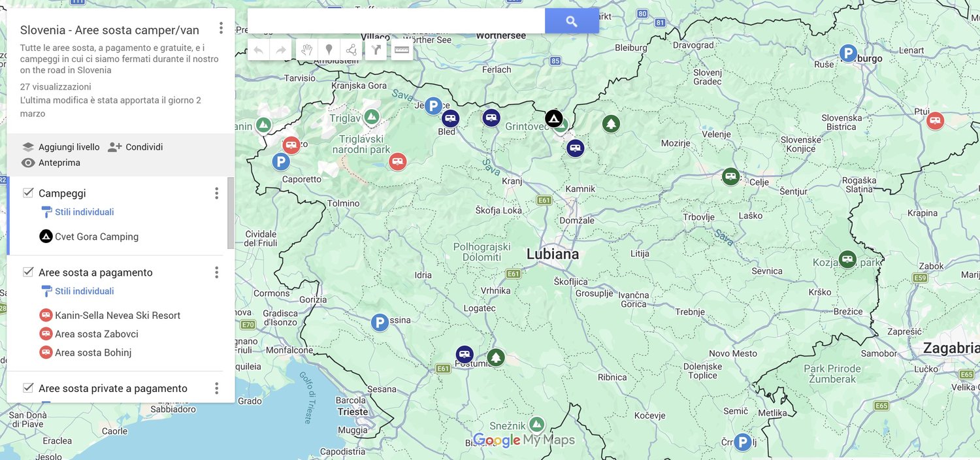Click the Lubiana city label
The height and width of the screenshot is (460, 980).
(553, 254)
